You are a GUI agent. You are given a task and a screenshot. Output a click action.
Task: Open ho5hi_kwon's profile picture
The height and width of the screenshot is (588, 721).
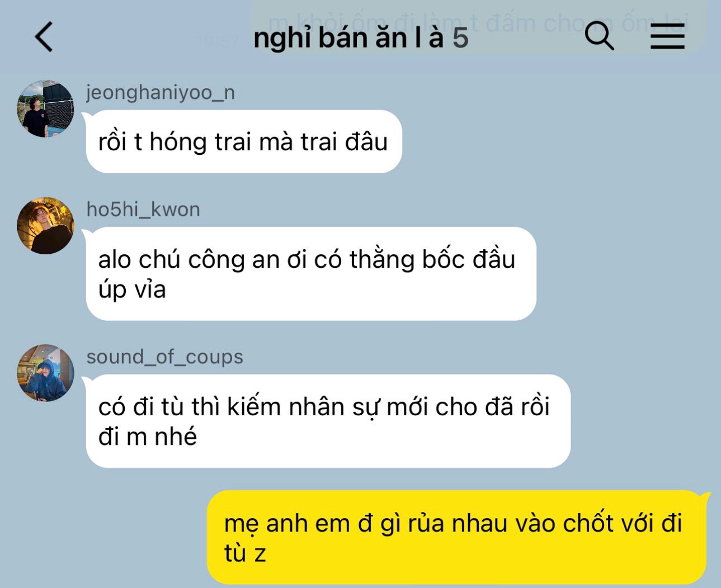pos(45,225)
